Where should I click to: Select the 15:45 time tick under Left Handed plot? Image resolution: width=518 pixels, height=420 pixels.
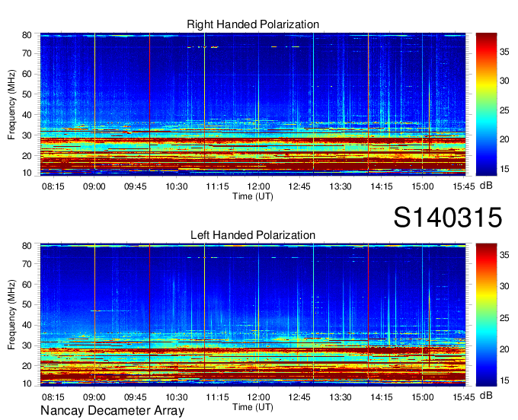(x=463, y=397)
